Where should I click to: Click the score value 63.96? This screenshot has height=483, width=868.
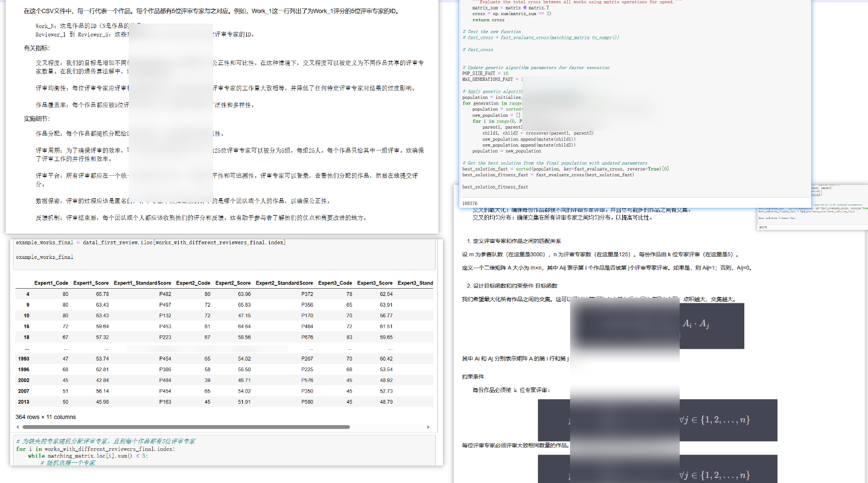tap(244, 294)
